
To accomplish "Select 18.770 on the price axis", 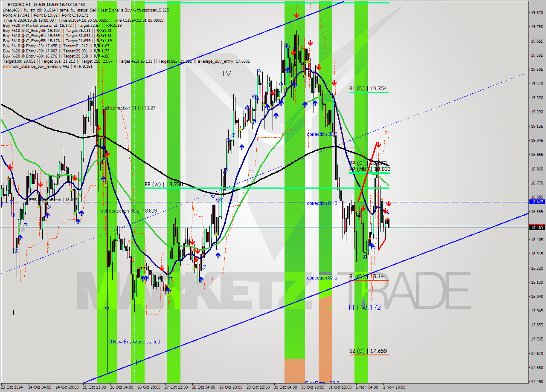I will coord(536,183).
